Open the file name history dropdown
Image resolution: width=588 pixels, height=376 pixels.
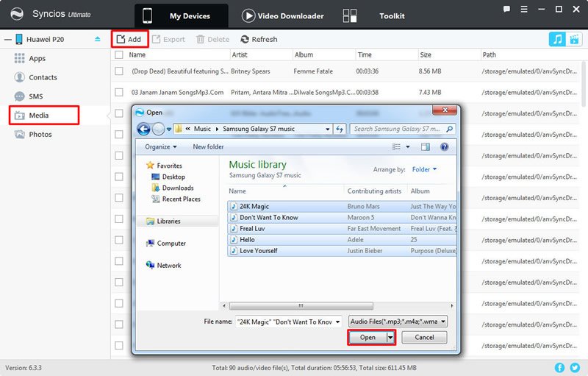[337, 322]
